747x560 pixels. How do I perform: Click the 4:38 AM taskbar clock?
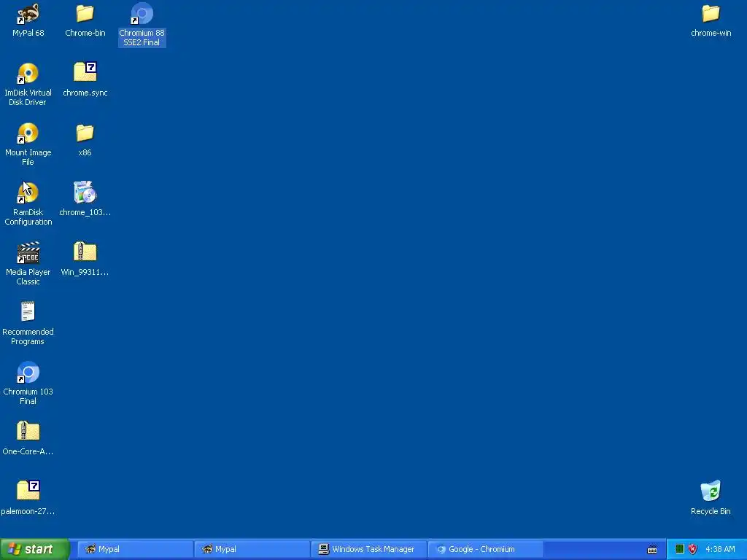[x=720, y=549]
